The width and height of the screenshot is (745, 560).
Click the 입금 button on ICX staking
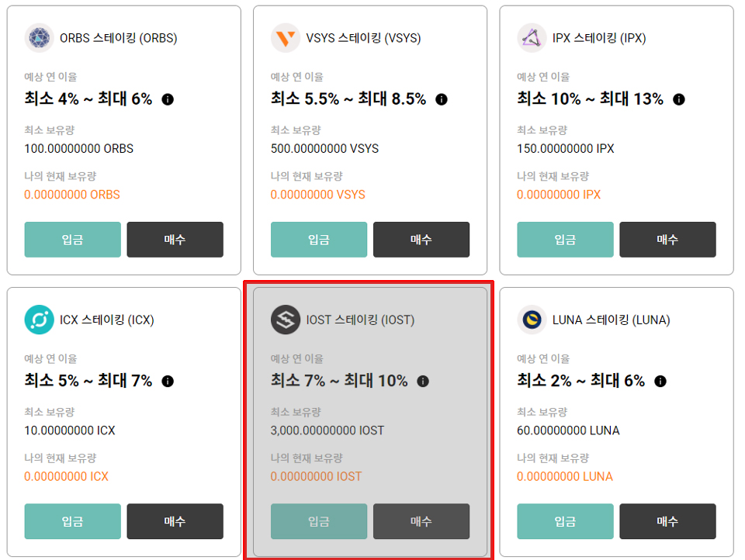(x=72, y=521)
